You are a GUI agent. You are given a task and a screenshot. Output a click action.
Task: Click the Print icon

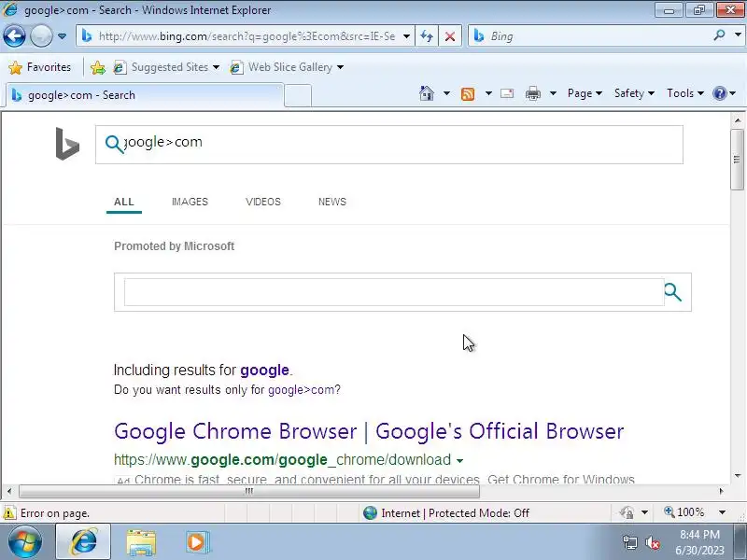(x=533, y=93)
